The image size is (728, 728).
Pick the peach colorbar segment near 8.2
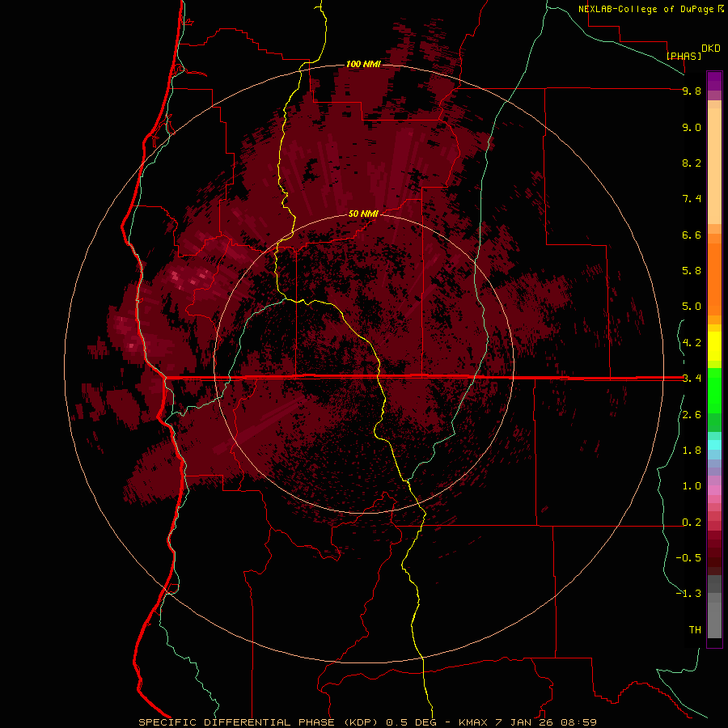click(x=714, y=166)
